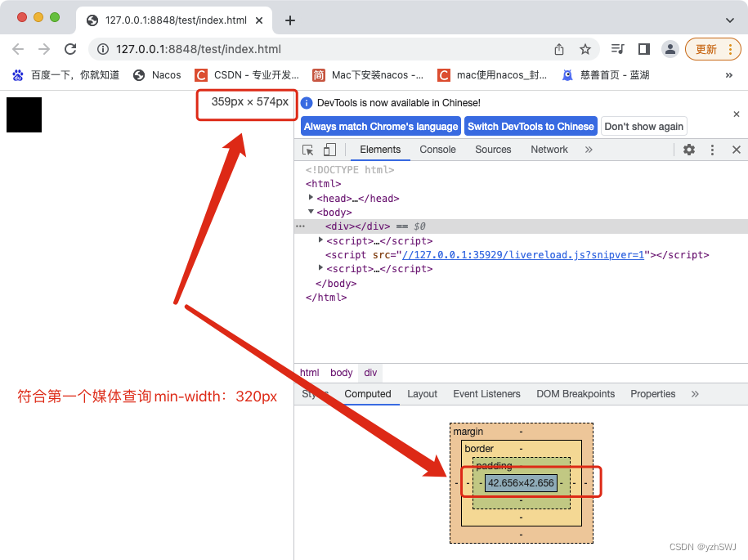Screen dimensions: 748x560
Task: Expand the head element node
Action: [311, 198]
